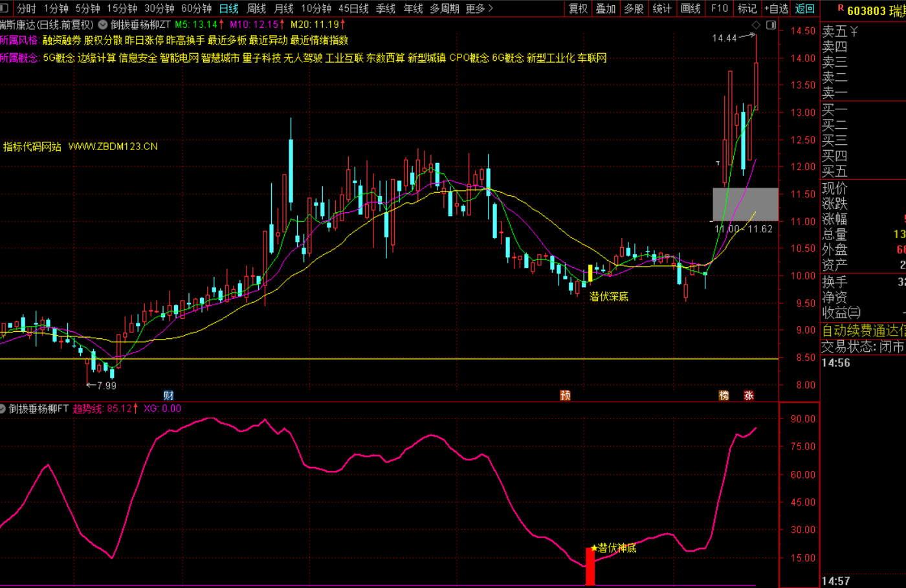Viewport: 906px width, 588px height.
Task: Expand the 更多 periods menu
Action: (479, 8)
